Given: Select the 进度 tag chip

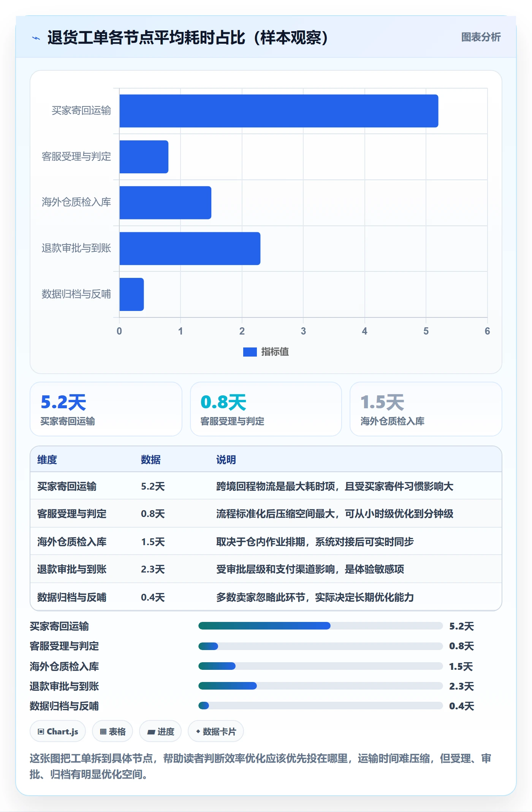Looking at the screenshot, I should pyautogui.click(x=160, y=731).
